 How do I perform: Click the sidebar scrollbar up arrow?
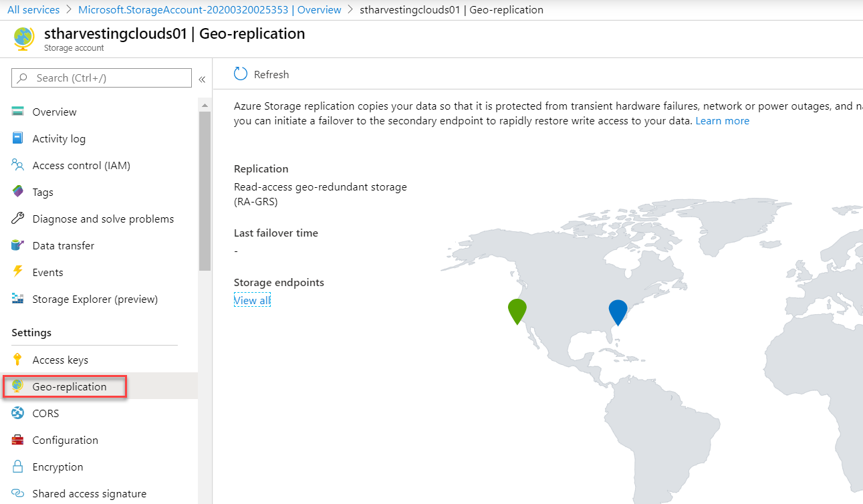[205, 105]
